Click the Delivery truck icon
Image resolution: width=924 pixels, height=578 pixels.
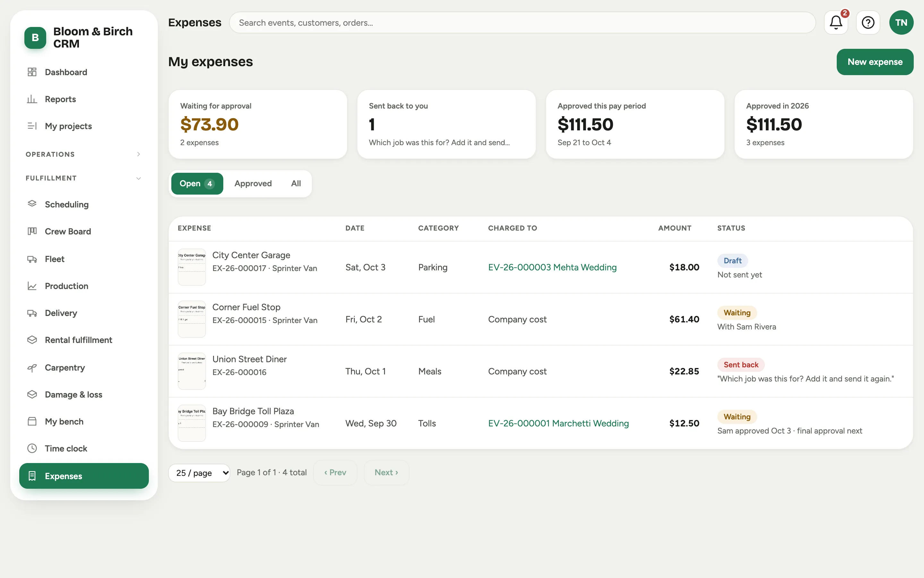pos(32,313)
